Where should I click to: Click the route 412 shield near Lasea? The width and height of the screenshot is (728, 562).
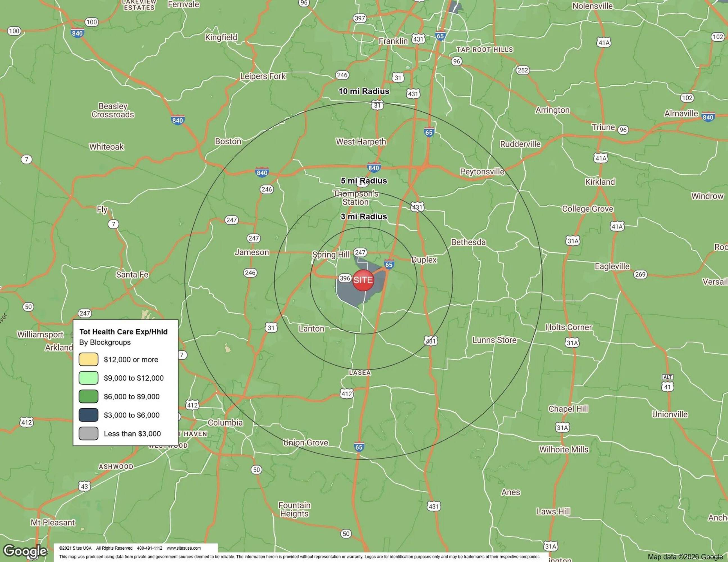347,394
